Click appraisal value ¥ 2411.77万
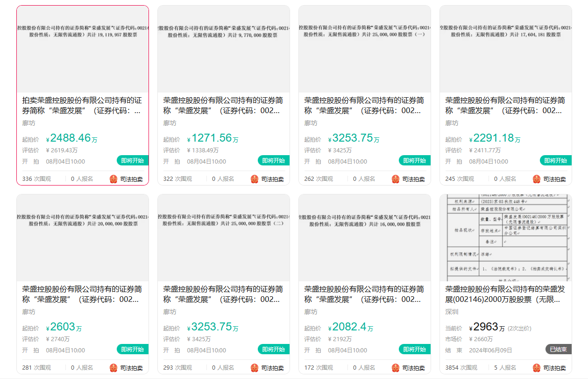The height and width of the screenshot is (379, 588). tap(485, 150)
